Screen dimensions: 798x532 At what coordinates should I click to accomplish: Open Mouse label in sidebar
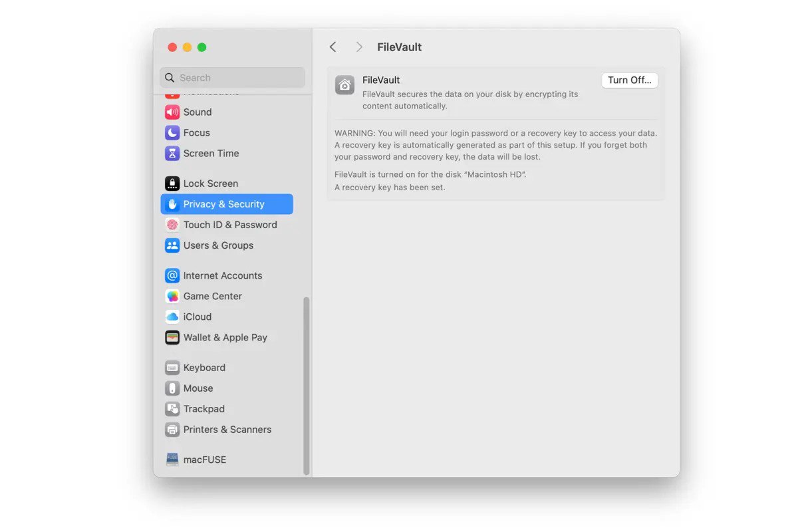point(198,388)
